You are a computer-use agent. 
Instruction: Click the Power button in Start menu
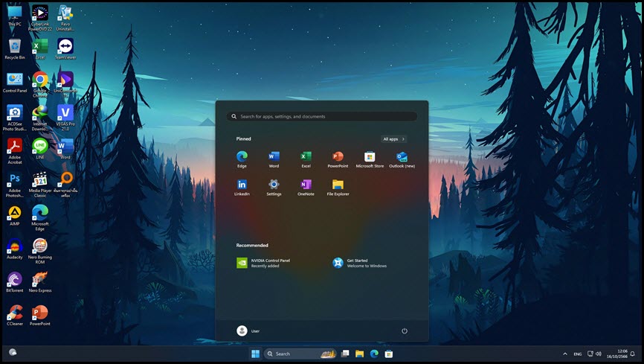(x=405, y=331)
